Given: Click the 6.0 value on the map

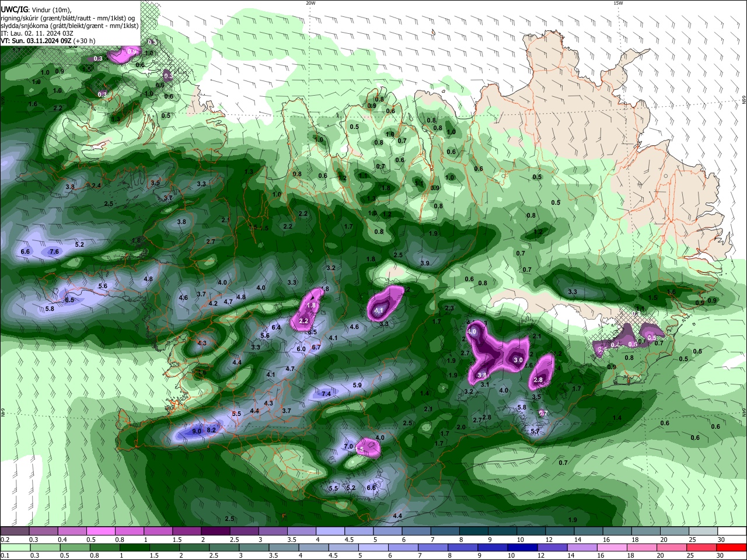Looking at the screenshot, I should pyautogui.click(x=301, y=349).
